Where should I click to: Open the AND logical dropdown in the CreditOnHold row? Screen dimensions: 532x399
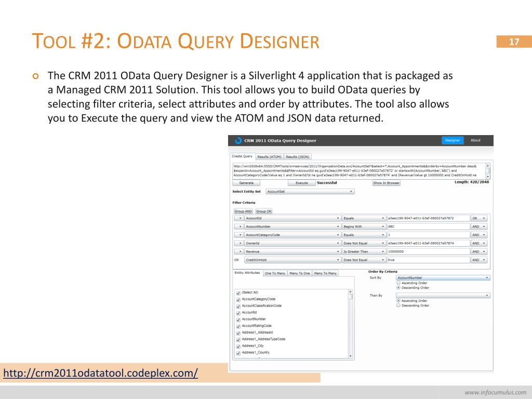478,260
